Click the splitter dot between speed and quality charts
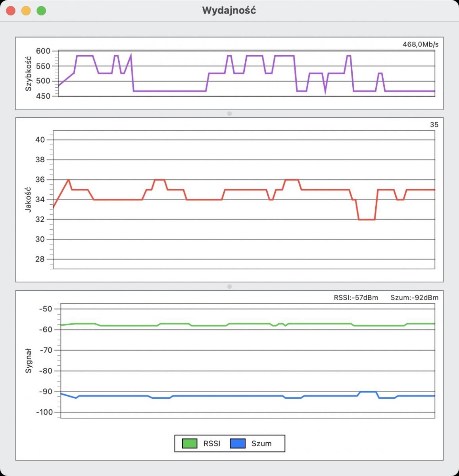 pos(229,114)
